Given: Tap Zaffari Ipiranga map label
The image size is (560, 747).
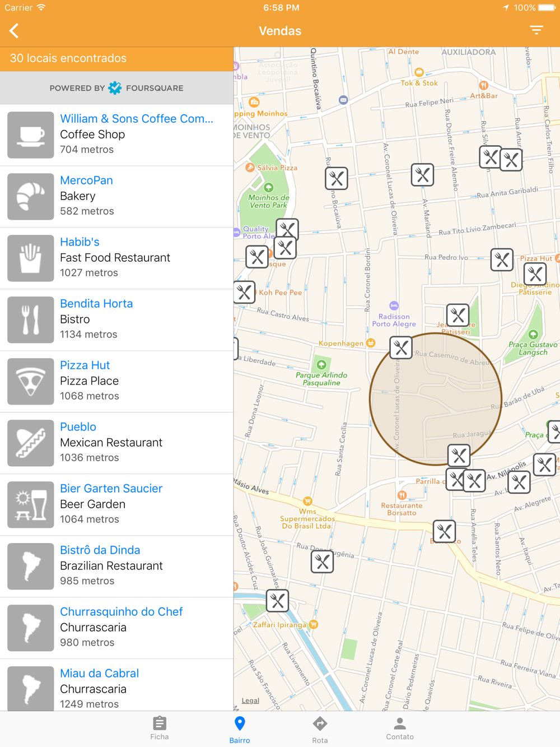Looking at the screenshot, I should (x=280, y=624).
